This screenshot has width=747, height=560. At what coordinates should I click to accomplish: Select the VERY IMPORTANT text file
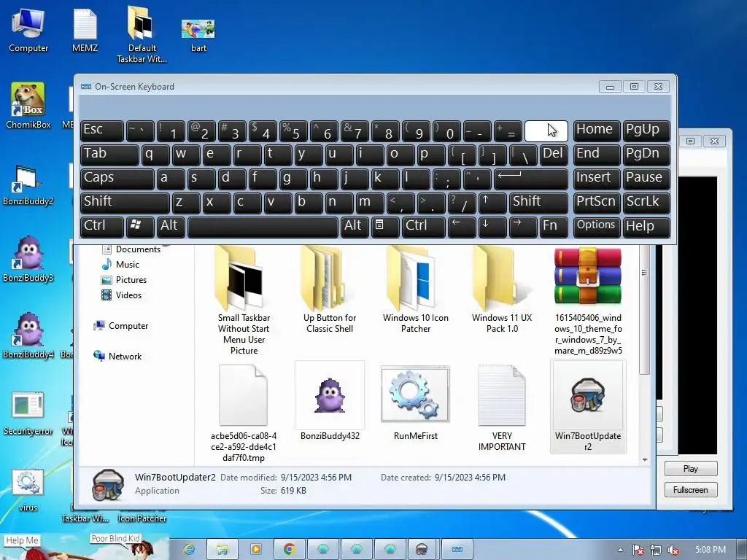(502, 408)
